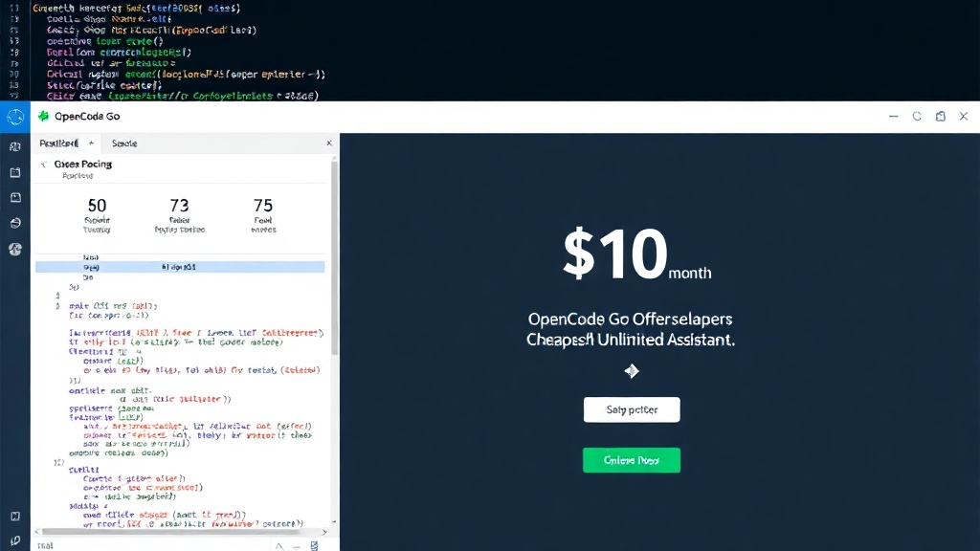Click the statistic value 50
Screen dimensions: 980x551
pyautogui.click(x=97, y=206)
